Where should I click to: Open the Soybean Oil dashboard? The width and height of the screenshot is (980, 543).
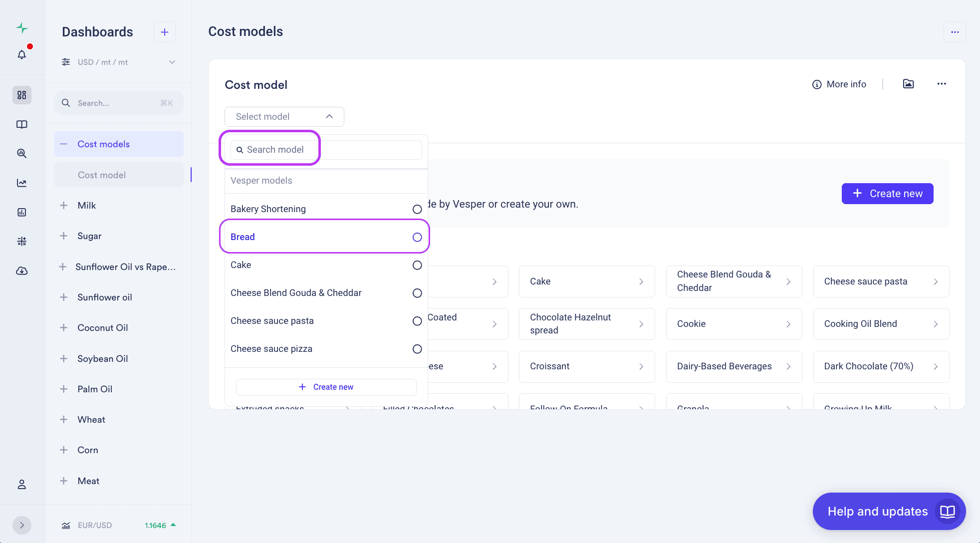click(x=103, y=358)
